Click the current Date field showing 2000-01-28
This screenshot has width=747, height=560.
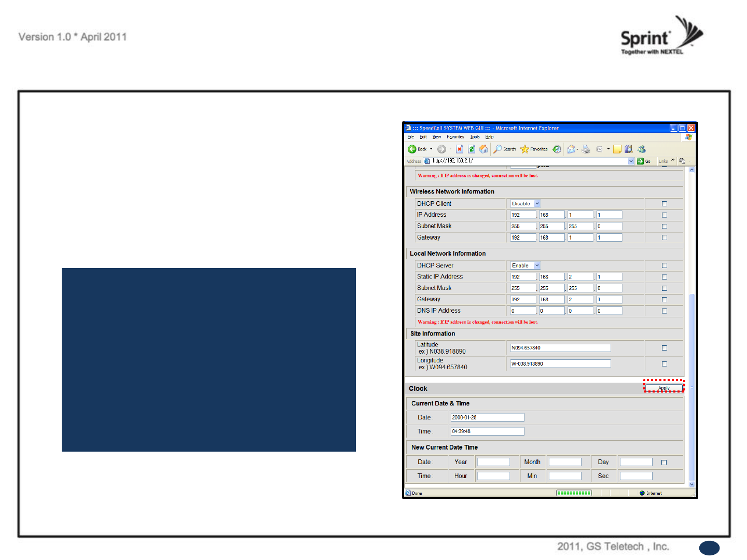[x=488, y=417]
